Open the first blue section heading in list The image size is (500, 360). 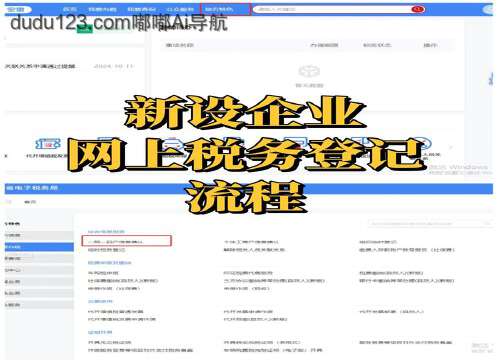point(106,231)
